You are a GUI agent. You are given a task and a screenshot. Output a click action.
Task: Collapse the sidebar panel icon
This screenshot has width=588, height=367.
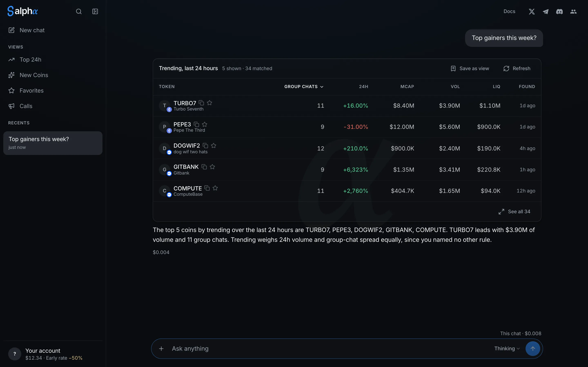[x=95, y=11]
